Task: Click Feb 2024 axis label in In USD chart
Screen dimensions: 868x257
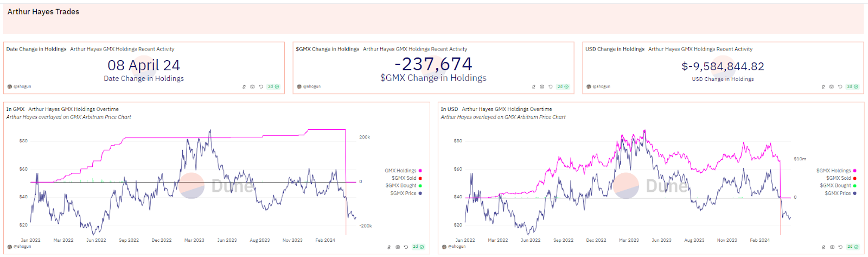Action: click(x=759, y=240)
